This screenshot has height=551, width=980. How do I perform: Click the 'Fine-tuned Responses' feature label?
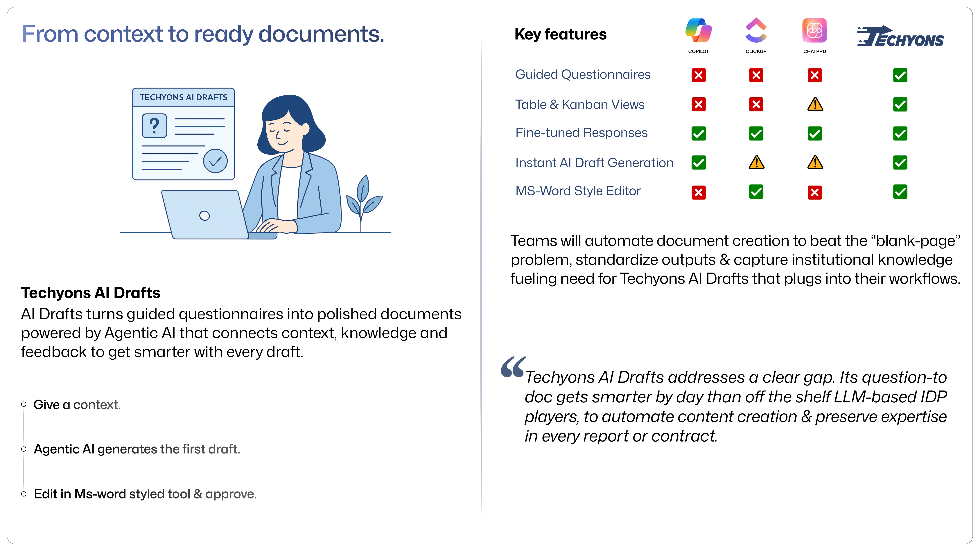coord(581,133)
